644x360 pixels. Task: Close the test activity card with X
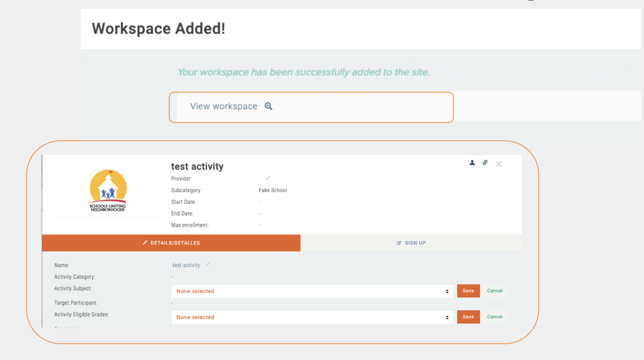click(499, 164)
